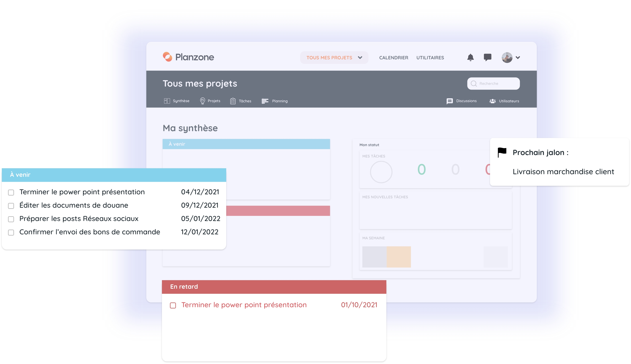Open the Utilitaires menu item
Viewport: 631px width, 364px height.
(430, 58)
